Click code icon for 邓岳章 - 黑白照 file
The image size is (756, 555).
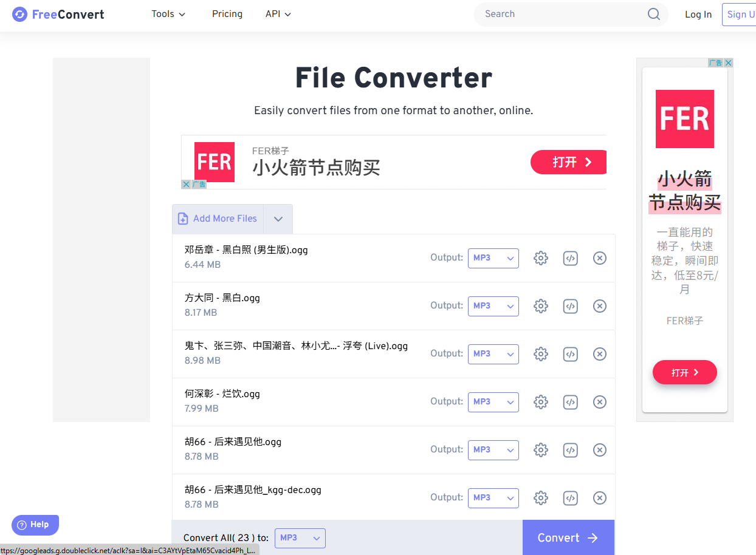[570, 258]
